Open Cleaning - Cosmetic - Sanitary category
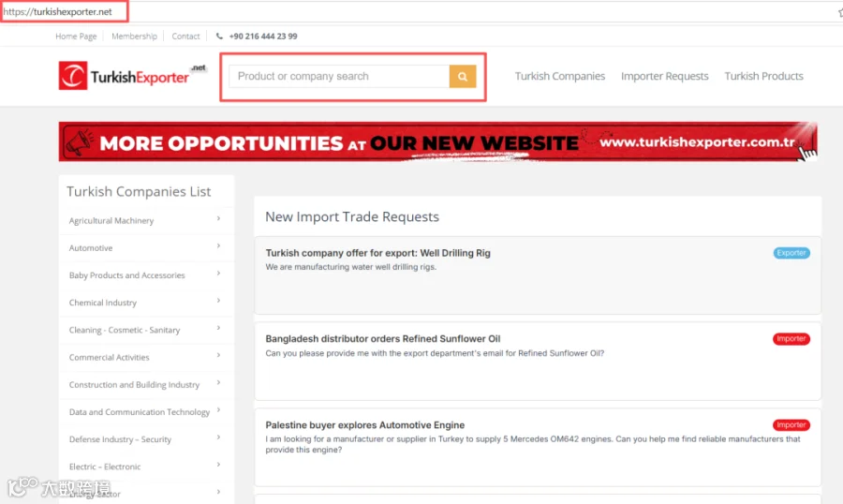 125,330
